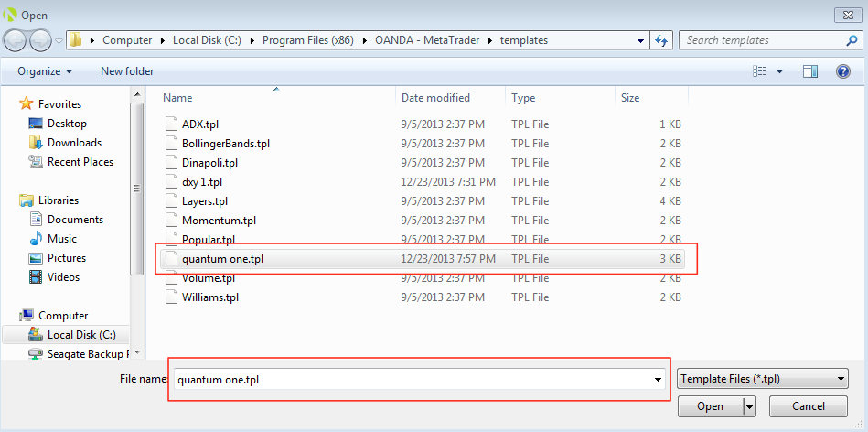The width and height of the screenshot is (868, 432).
Task: Sort files by Date modified column
Action: tap(435, 98)
